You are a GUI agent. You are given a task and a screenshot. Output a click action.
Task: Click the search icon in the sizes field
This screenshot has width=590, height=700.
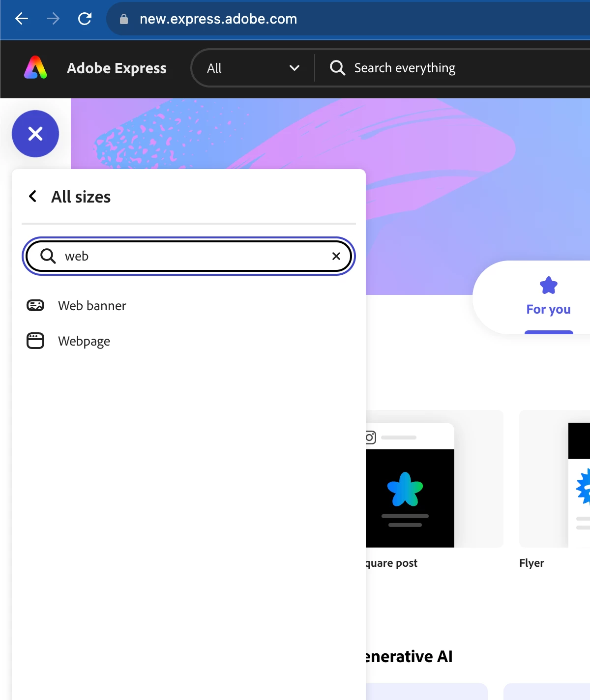48,256
